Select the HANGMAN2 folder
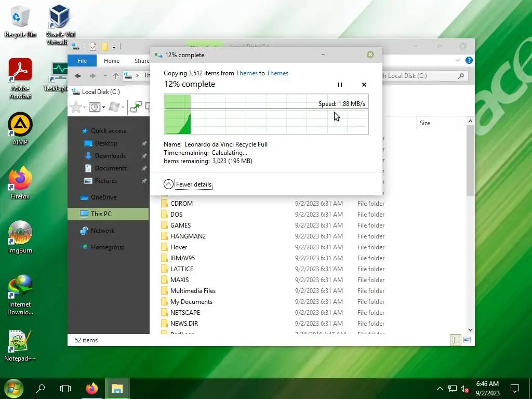532x399 pixels. pyautogui.click(x=188, y=236)
